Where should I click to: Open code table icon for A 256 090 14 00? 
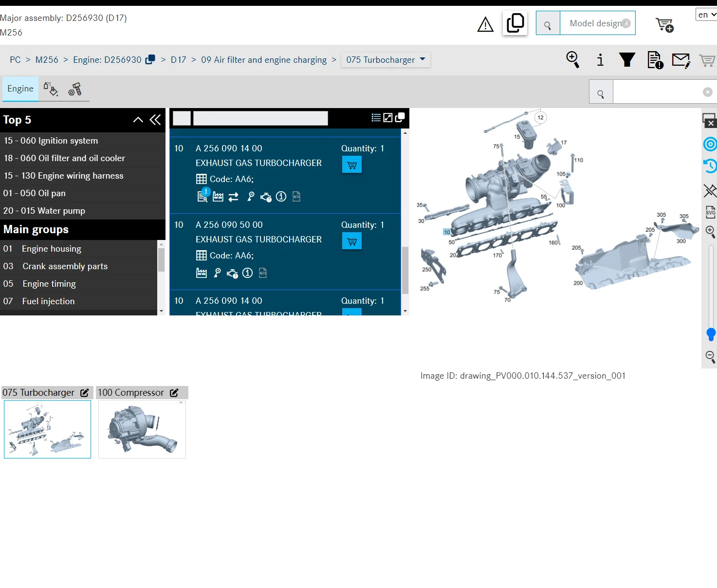(x=201, y=179)
